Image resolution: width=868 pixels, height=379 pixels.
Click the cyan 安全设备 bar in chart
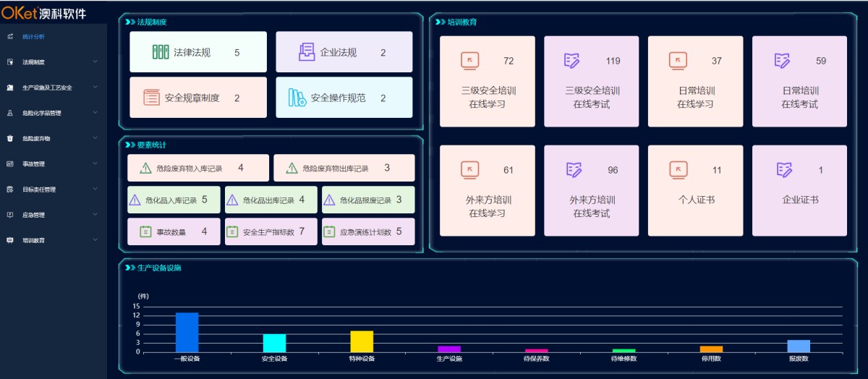click(274, 343)
